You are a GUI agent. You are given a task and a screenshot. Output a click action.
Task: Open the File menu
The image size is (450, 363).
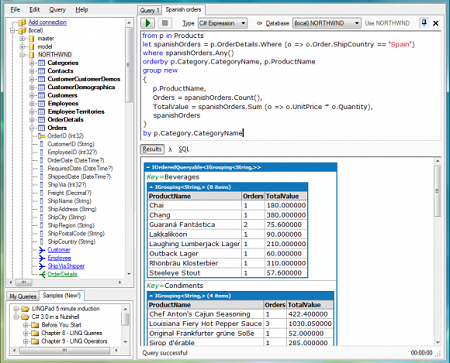click(x=15, y=10)
